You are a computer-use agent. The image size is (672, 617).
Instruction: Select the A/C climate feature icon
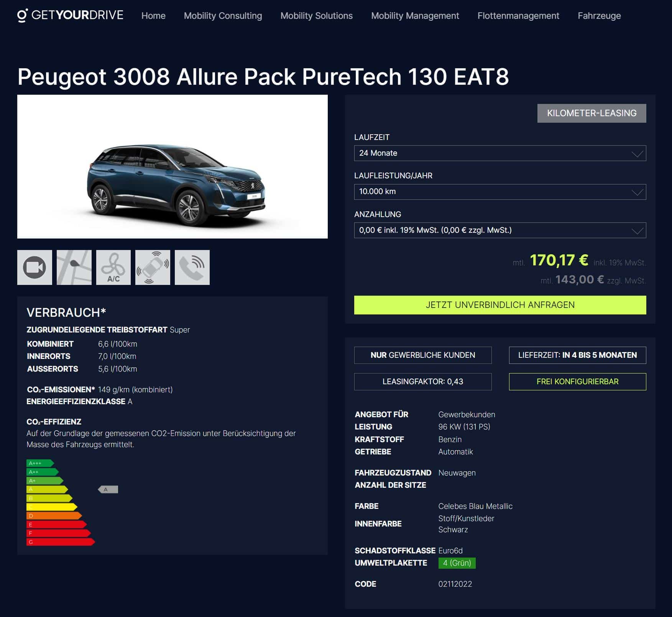[113, 267]
